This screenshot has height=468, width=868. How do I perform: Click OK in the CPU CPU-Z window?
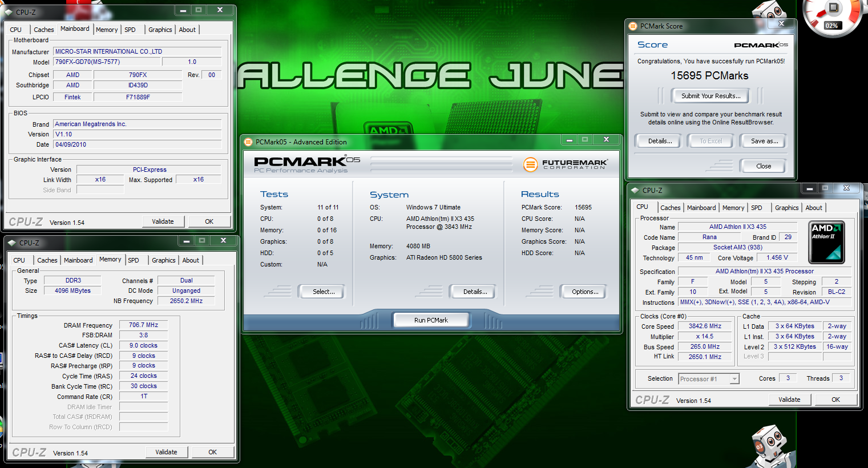(836, 400)
